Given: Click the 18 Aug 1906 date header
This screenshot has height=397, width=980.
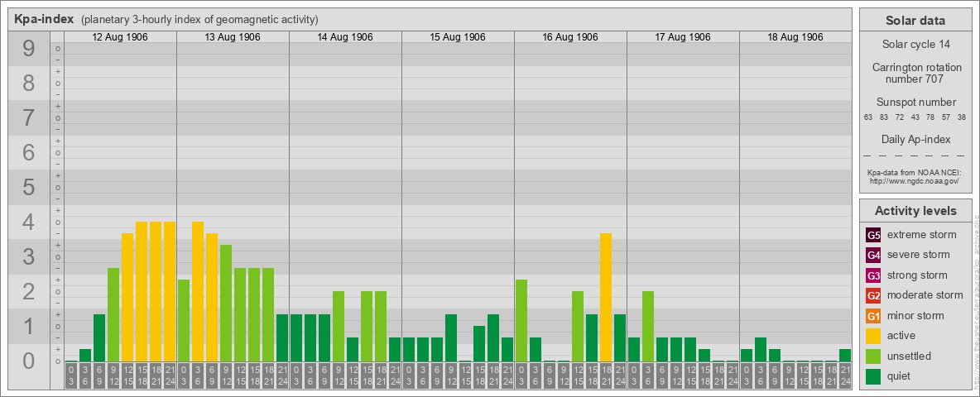Looking at the screenshot, I should point(795,37).
